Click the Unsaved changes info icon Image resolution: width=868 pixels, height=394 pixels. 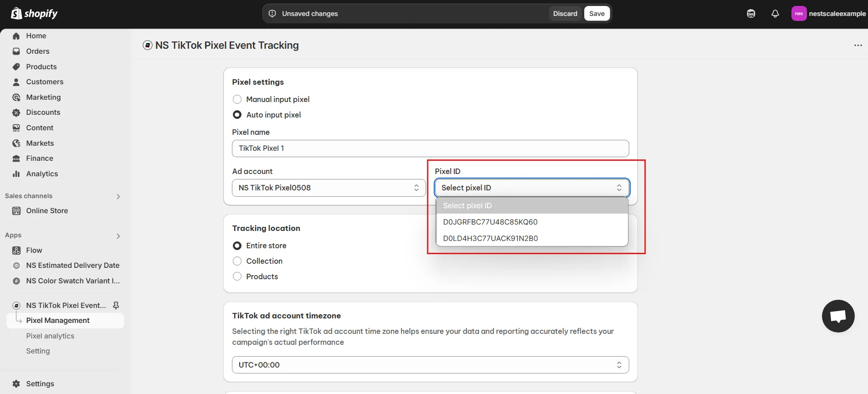[x=272, y=14]
